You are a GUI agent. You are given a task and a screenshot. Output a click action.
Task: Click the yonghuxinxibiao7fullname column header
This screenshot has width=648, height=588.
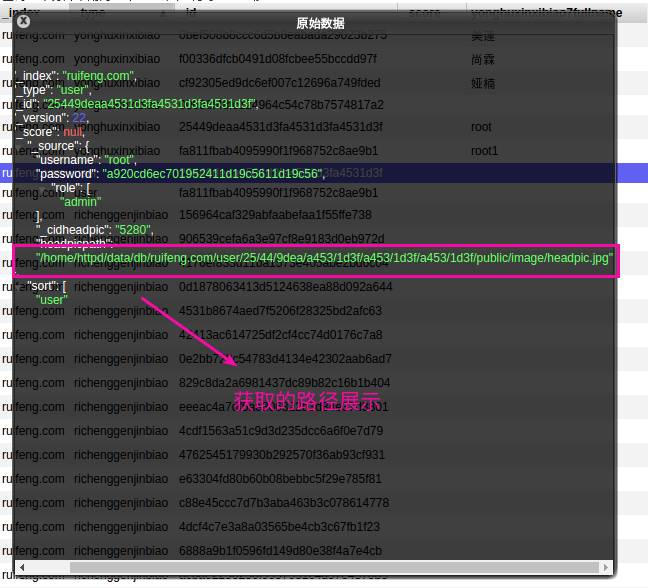(x=546, y=13)
